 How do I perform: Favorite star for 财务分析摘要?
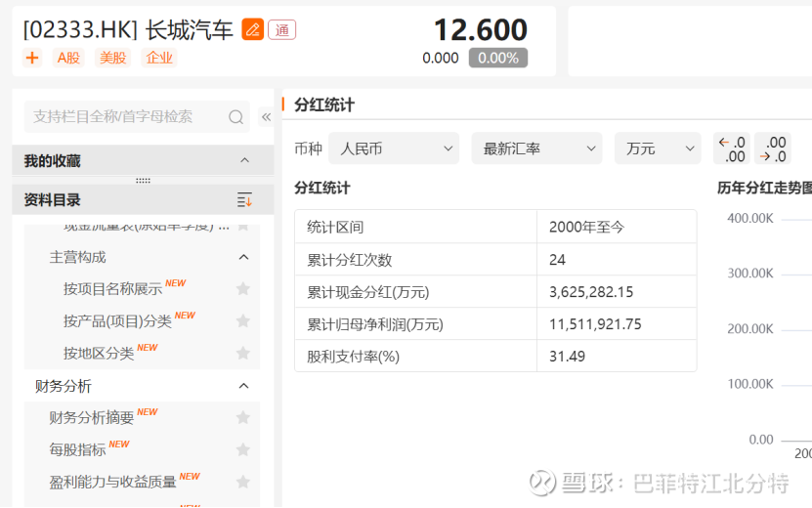coord(243,417)
